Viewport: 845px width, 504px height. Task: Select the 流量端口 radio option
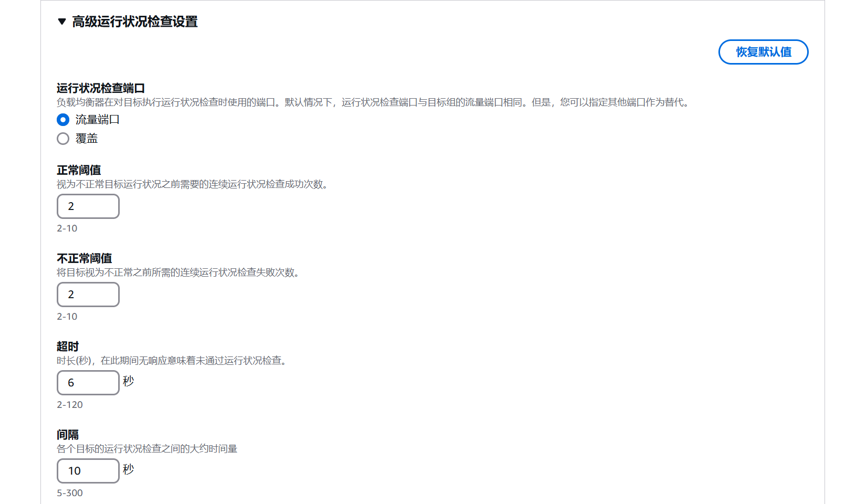tap(63, 120)
